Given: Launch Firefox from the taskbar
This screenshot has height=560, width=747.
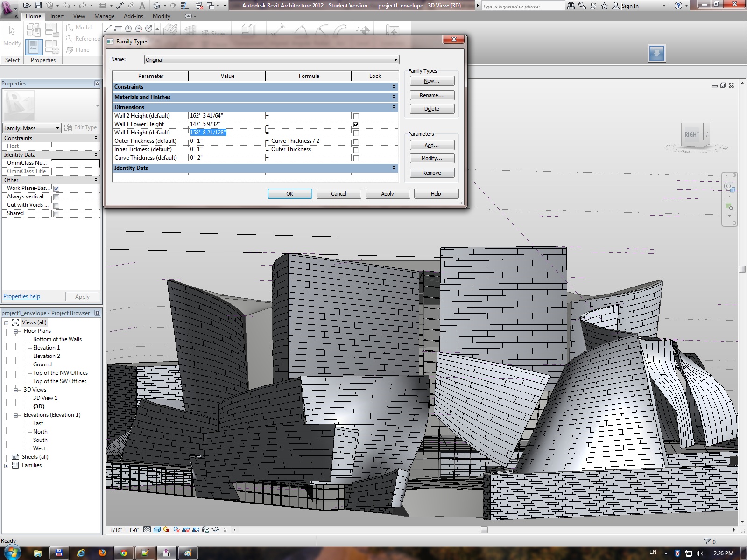Looking at the screenshot, I should (102, 553).
